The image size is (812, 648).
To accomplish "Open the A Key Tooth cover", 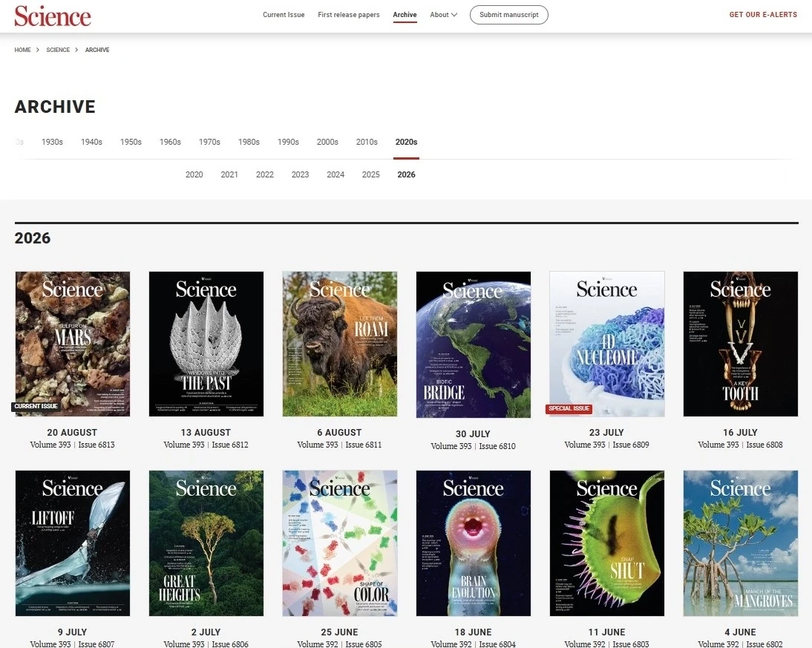I will point(741,344).
